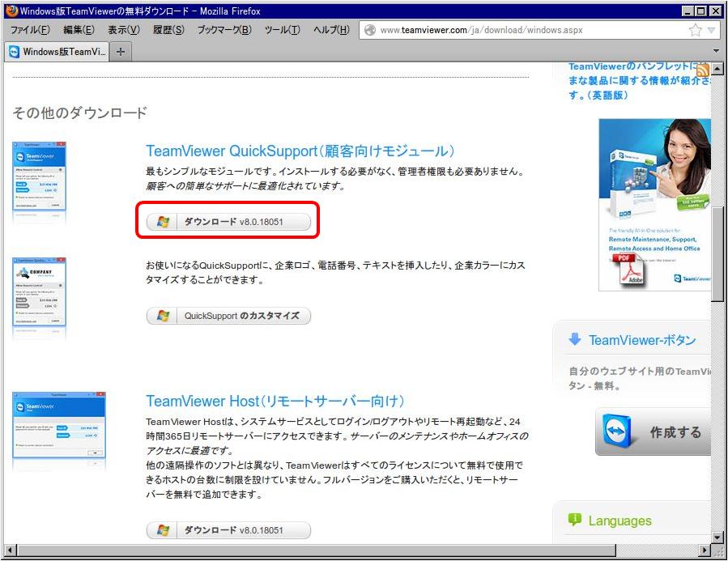
Task: Click the Languages heading
Action: (619, 521)
